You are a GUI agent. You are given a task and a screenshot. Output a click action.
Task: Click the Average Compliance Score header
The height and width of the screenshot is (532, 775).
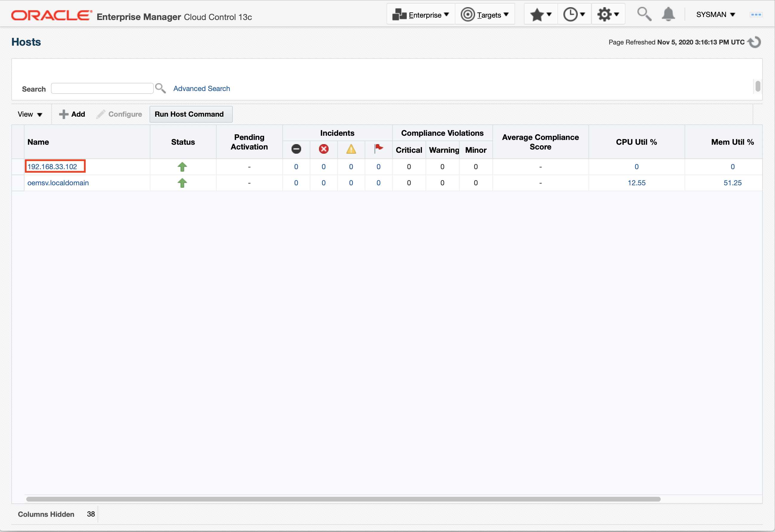540,142
